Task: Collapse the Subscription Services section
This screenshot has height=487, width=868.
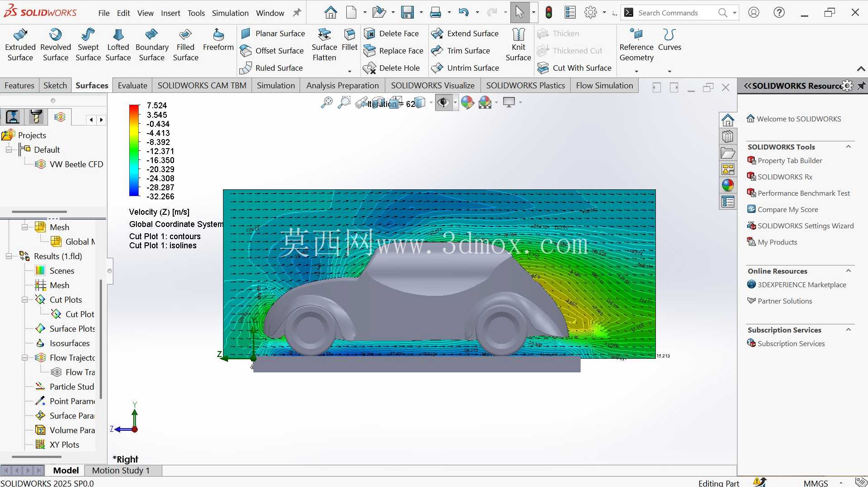Action: 848,330
